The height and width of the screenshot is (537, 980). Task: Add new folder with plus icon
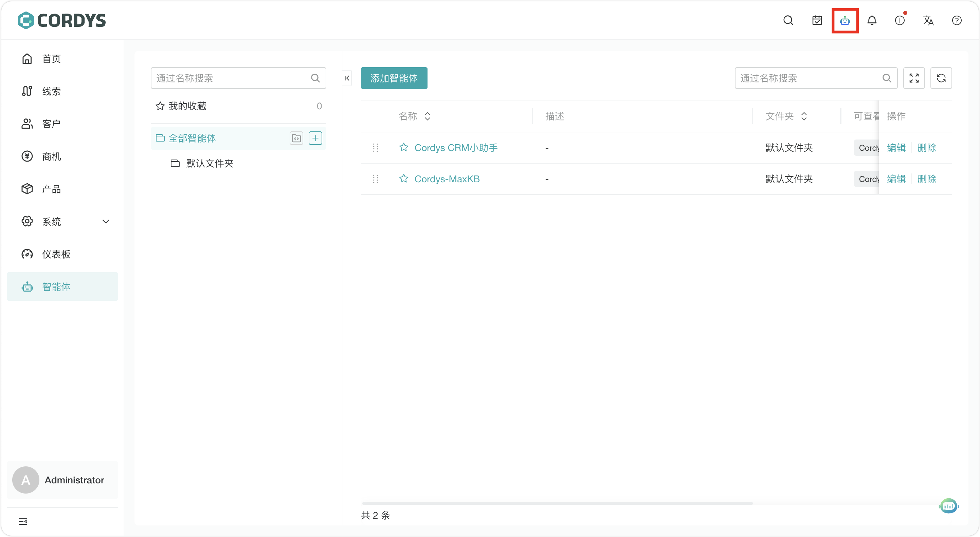(x=315, y=138)
